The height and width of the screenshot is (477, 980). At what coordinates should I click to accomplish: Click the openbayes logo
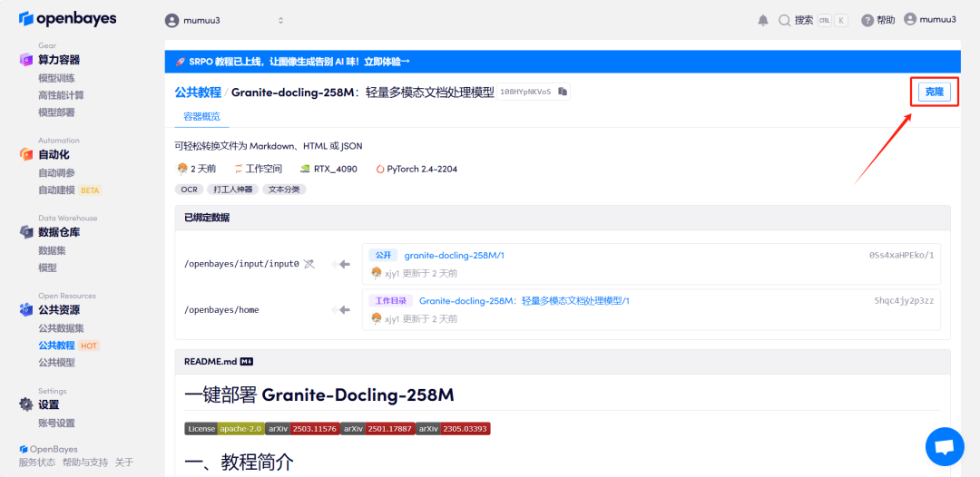point(67,19)
